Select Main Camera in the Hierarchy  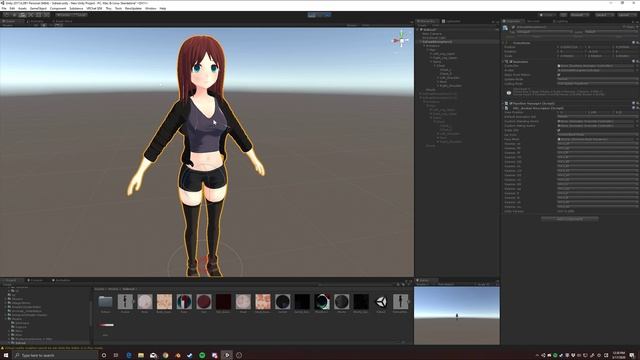(x=432, y=33)
